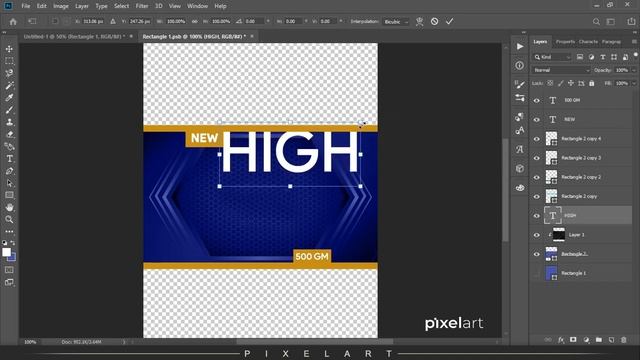Open the Normal blend mode dropdown
Viewport: 640px width, 360px height.
561,70
